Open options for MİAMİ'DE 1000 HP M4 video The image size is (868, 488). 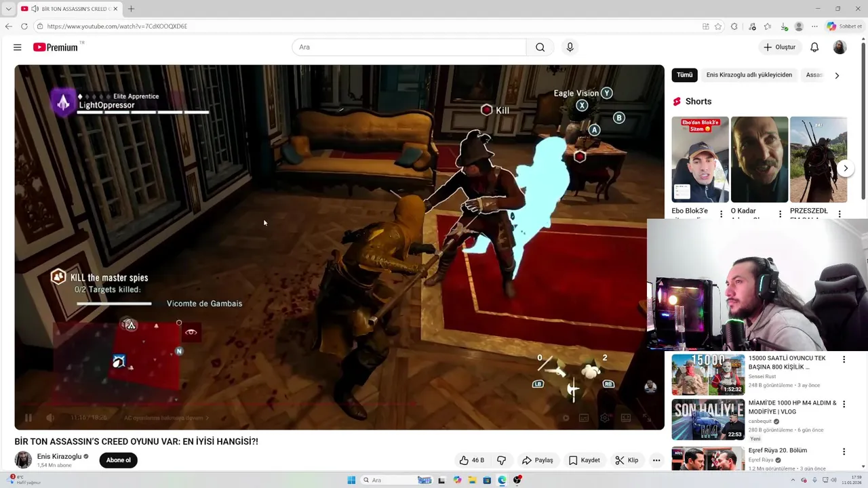[844, 405]
